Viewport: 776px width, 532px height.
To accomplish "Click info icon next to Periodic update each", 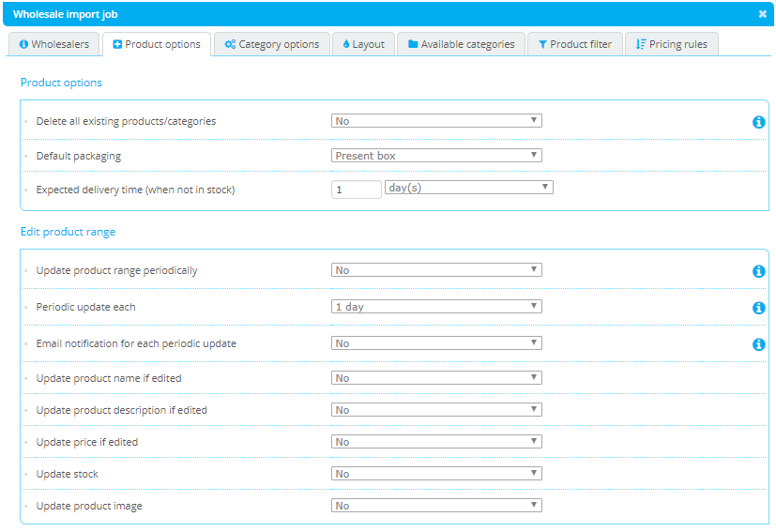I will 758,308.
